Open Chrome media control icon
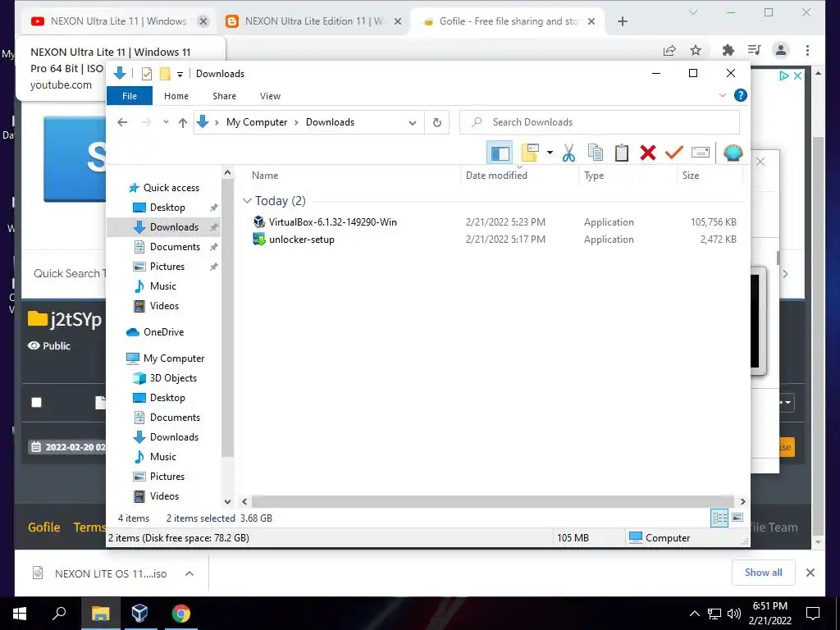Viewport: 840px width, 630px height. tap(755, 50)
